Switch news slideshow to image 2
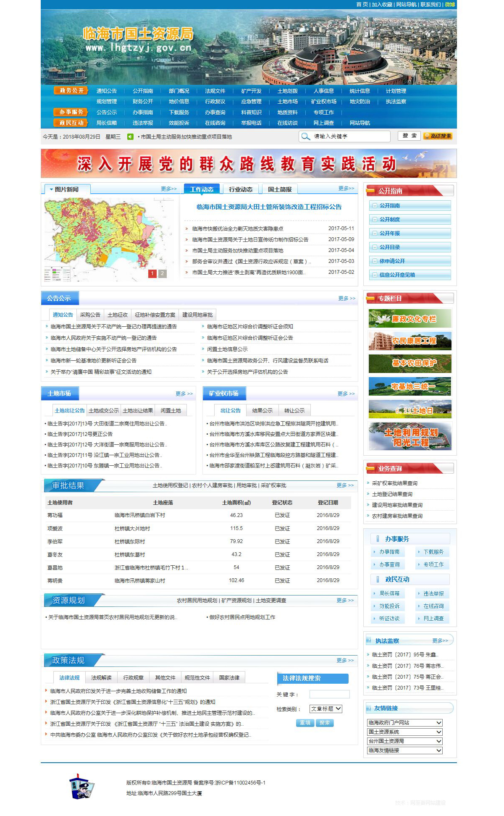Image resolution: width=504 pixels, height=816 pixels. pyautogui.click(x=162, y=273)
